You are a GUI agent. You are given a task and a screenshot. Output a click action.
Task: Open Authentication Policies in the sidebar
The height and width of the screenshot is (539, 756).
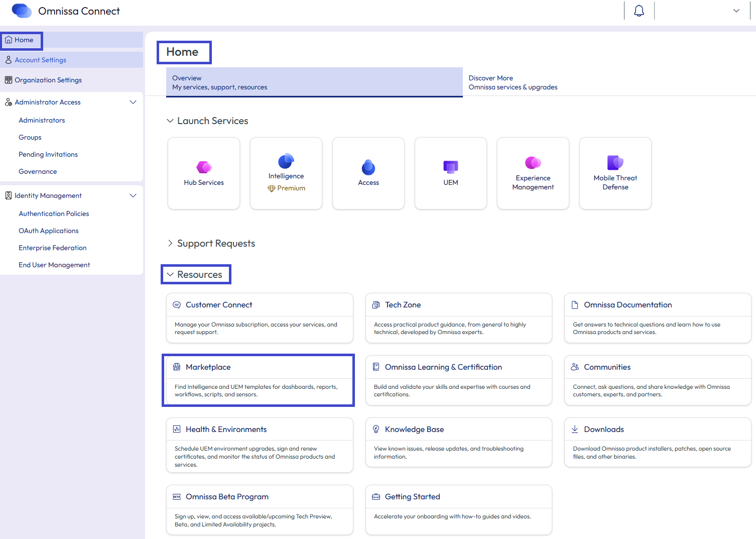[54, 213]
